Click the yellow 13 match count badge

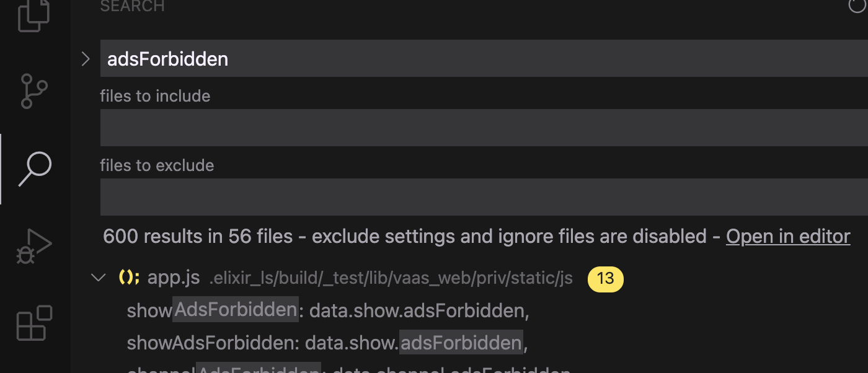click(x=604, y=278)
